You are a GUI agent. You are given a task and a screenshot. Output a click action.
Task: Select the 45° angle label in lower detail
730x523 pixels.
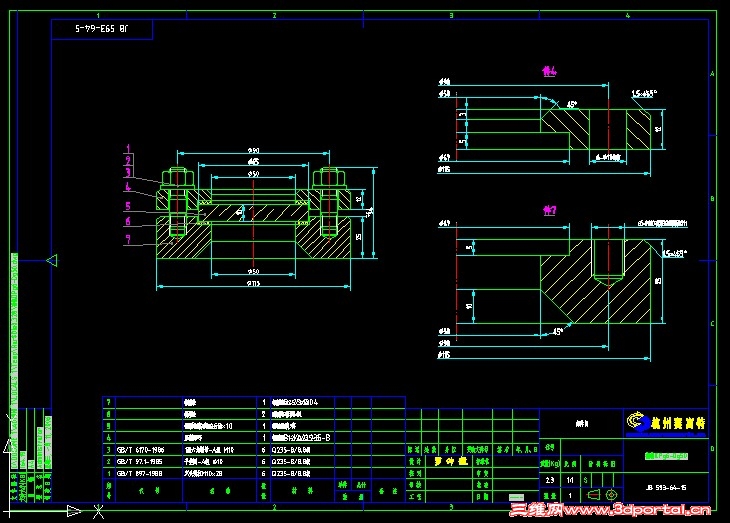(557, 332)
